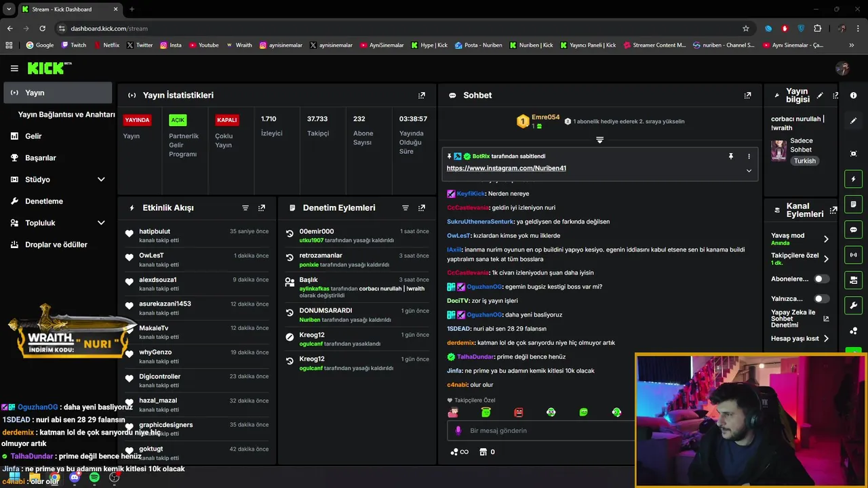
Task: Open Yavaş mod settings arrow
Action: click(x=826, y=239)
